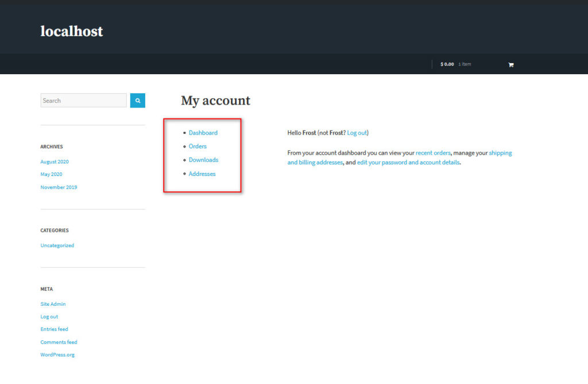
Task: Open the Dashboard account menu item
Action: (203, 133)
